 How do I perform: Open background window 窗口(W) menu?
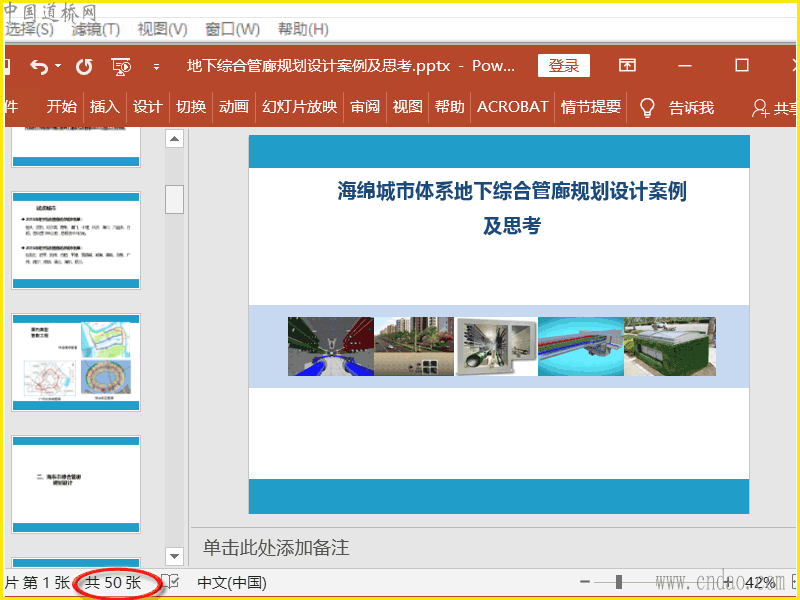coord(232,29)
